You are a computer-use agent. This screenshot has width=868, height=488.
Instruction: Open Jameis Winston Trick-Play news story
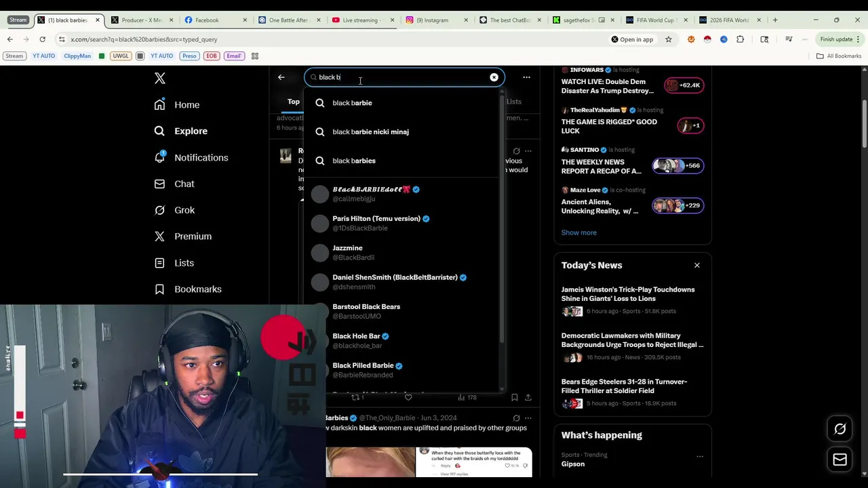632,300
